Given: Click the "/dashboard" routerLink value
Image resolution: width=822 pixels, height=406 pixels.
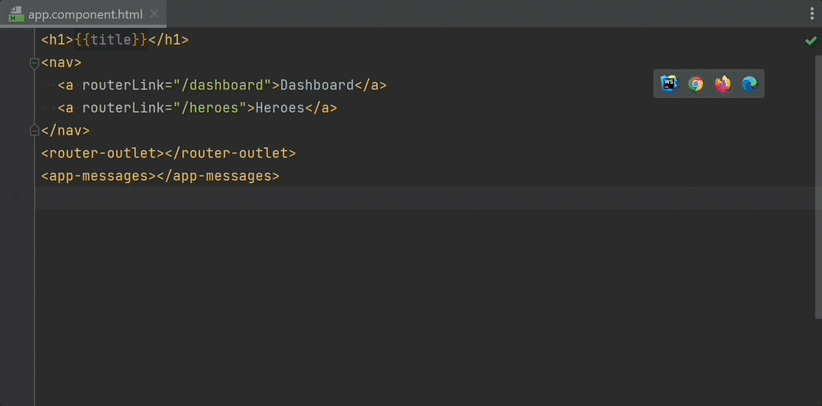Looking at the screenshot, I should pyautogui.click(x=223, y=85).
